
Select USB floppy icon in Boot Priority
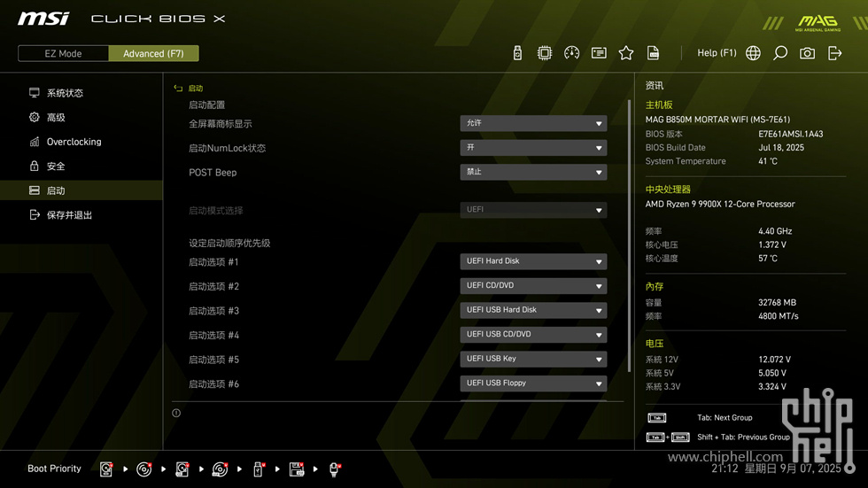point(297,469)
